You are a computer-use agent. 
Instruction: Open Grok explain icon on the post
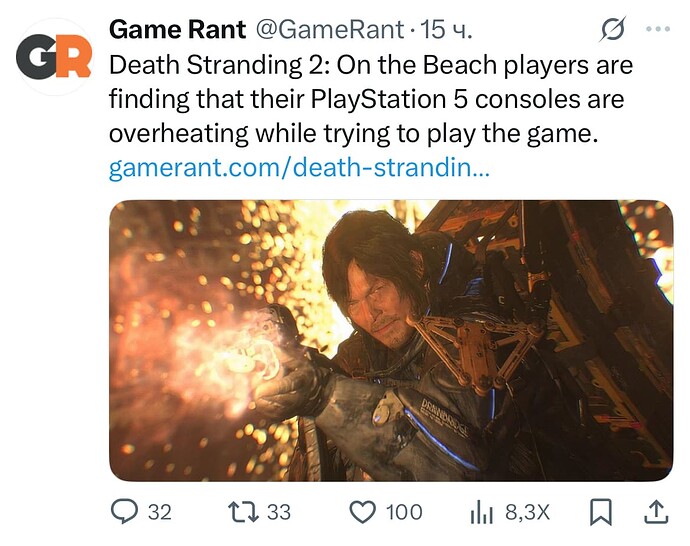611,31
